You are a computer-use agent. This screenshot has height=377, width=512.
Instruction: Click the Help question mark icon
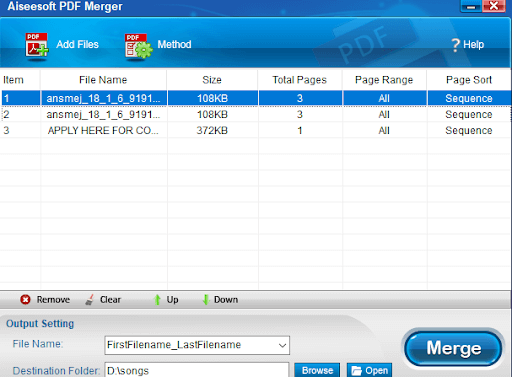click(455, 45)
